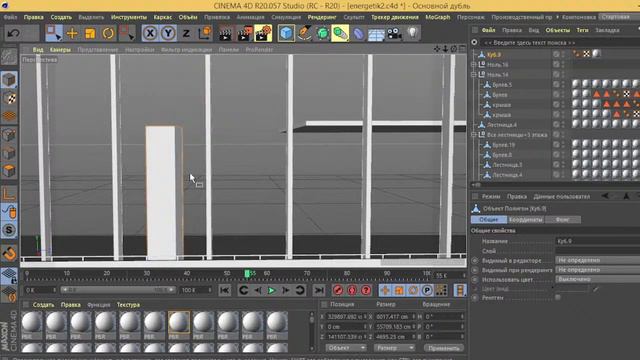Toggle the Y axis lock
640x360 pixels.
168,33
